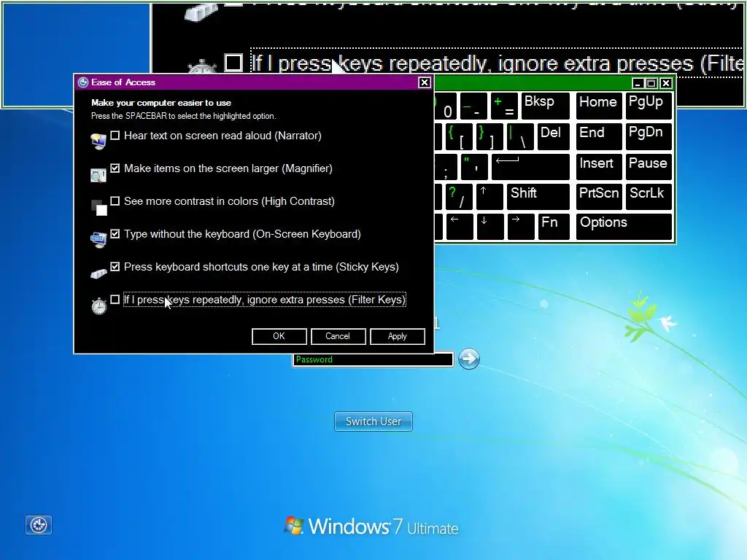Click the Filter Keys stopwatch icon

click(98, 306)
